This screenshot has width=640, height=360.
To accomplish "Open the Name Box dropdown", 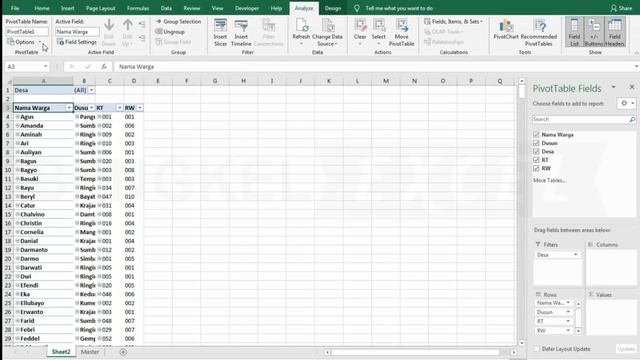I will tap(45, 67).
